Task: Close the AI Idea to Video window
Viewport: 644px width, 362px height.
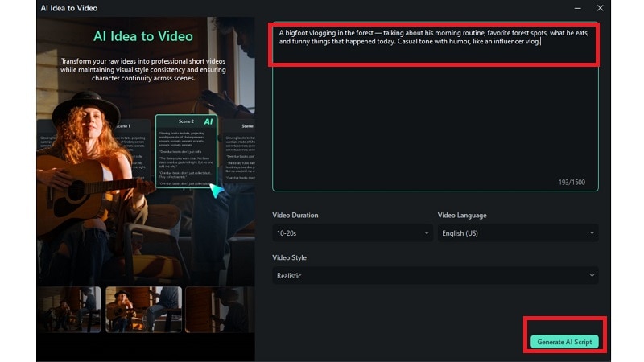Action: point(600,8)
